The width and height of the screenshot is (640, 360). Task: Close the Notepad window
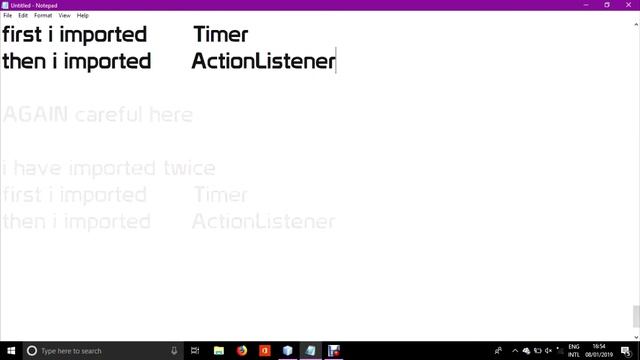[629, 5]
